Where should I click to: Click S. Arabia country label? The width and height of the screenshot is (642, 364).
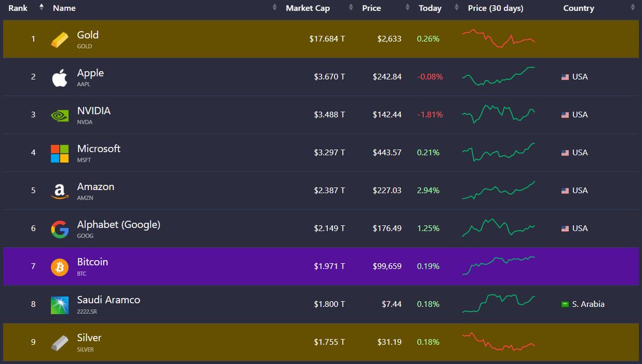click(x=588, y=305)
